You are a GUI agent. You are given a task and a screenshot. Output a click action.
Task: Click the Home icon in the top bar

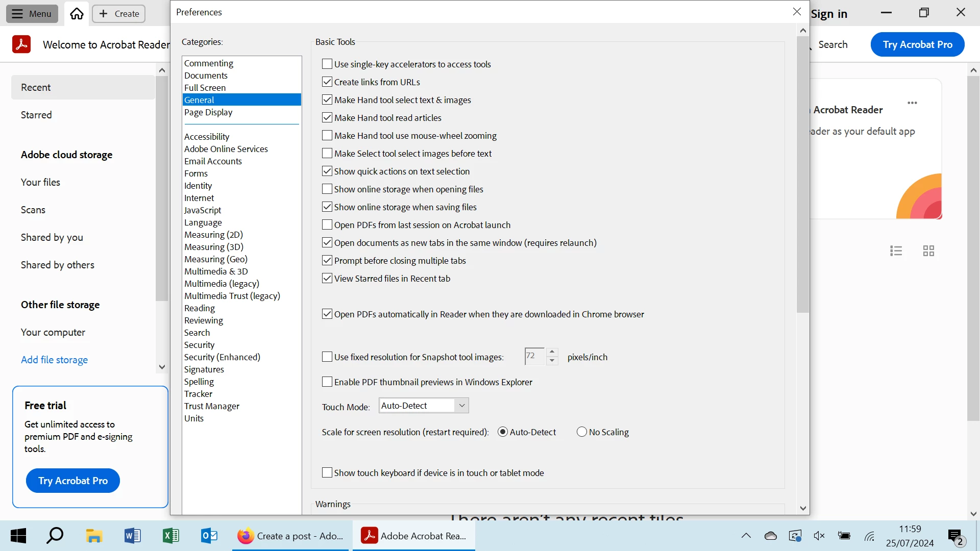77,14
